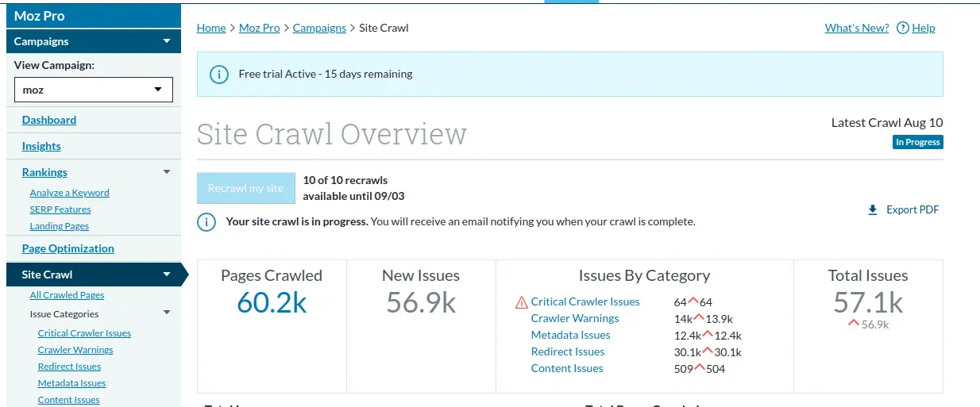Open sidebar Content Issues link
This screenshot has height=407, width=980.
pos(69,400)
